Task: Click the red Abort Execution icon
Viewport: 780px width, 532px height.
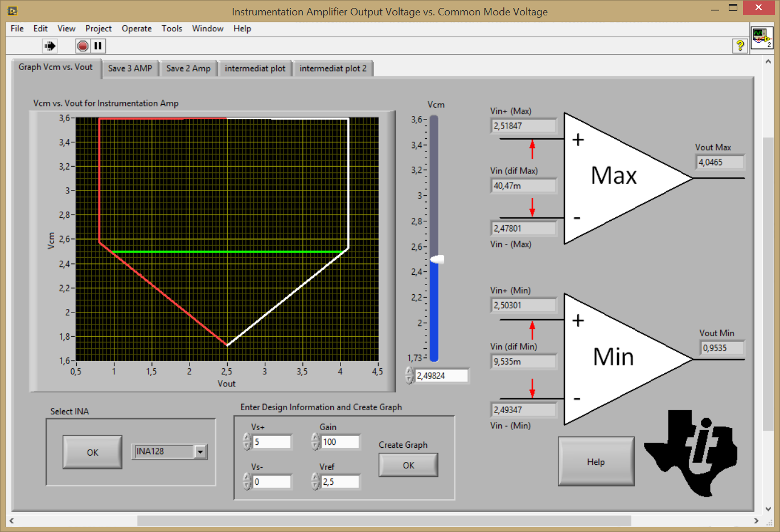Action: [83, 46]
